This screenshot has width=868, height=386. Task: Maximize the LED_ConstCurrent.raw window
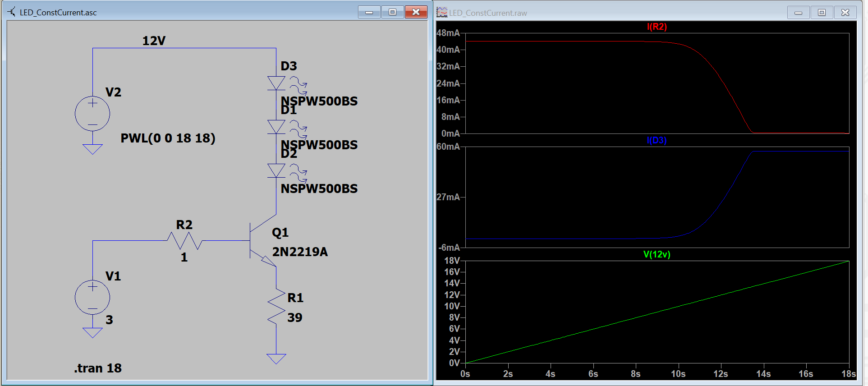pyautogui.click(x=822, y=13)
